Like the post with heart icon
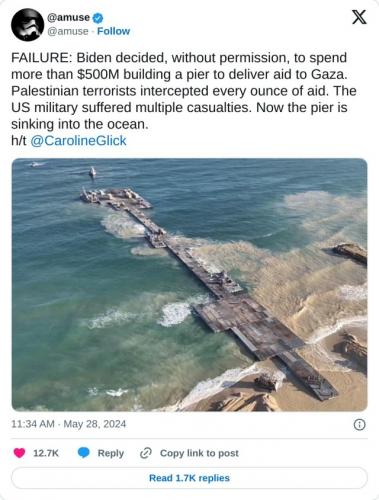Viewport: 379px width, 500px height. [x=19, y=453]
